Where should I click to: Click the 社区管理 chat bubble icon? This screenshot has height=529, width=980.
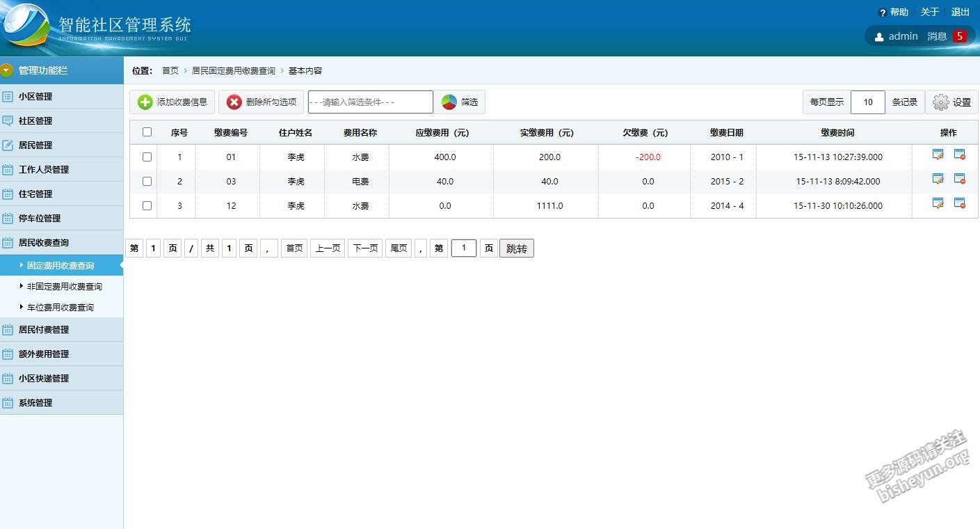[x=8, y=120]
